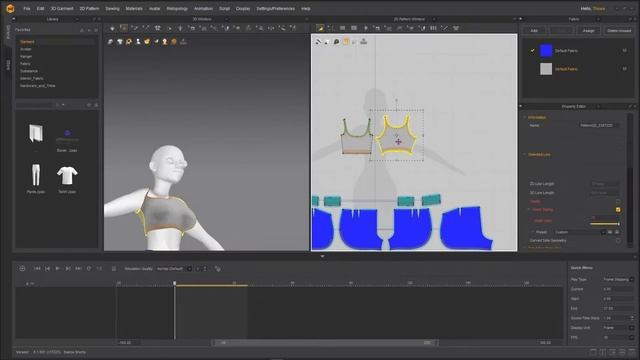Viewport: 640px width, 360px height.
Task: Select the Avatar library folder
Action: 26,49
